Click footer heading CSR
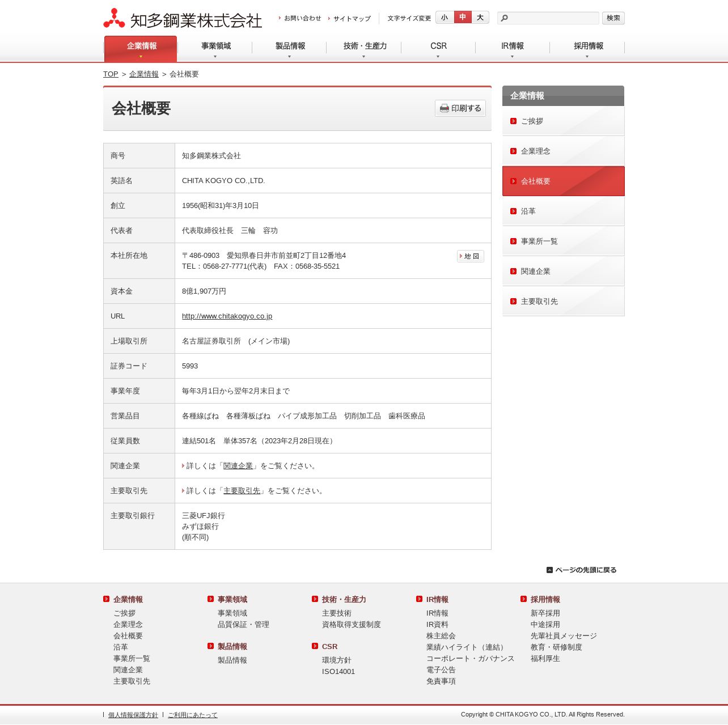 tap(329, 647)
